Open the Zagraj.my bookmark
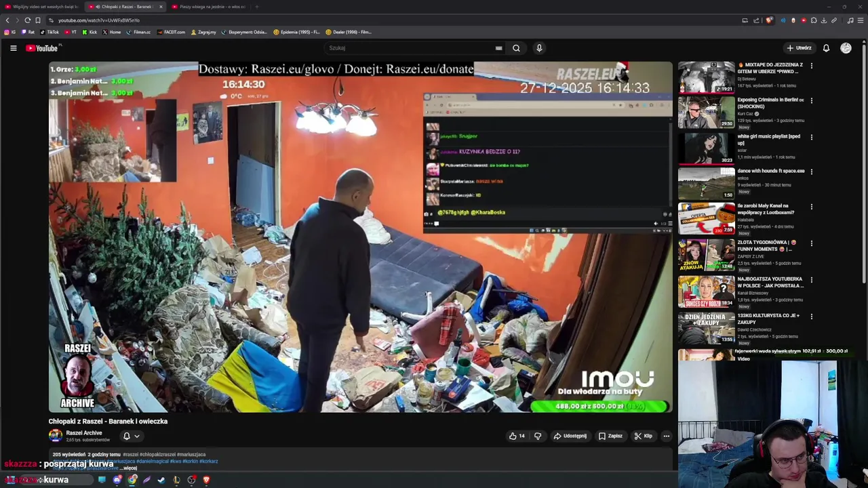The height and width of the screenshot is (488, 868). [x=203, y=32]
